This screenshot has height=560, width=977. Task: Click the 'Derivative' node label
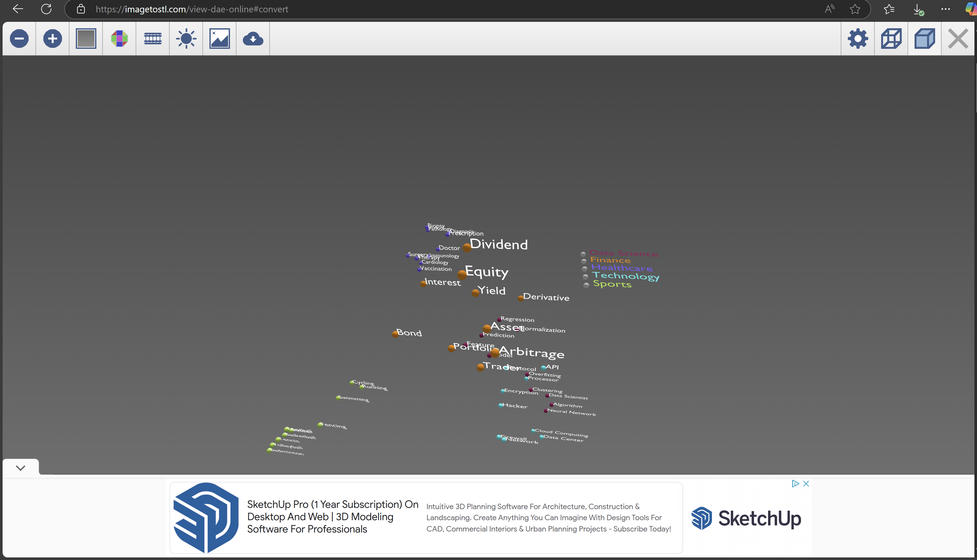(x=546, y=297)
